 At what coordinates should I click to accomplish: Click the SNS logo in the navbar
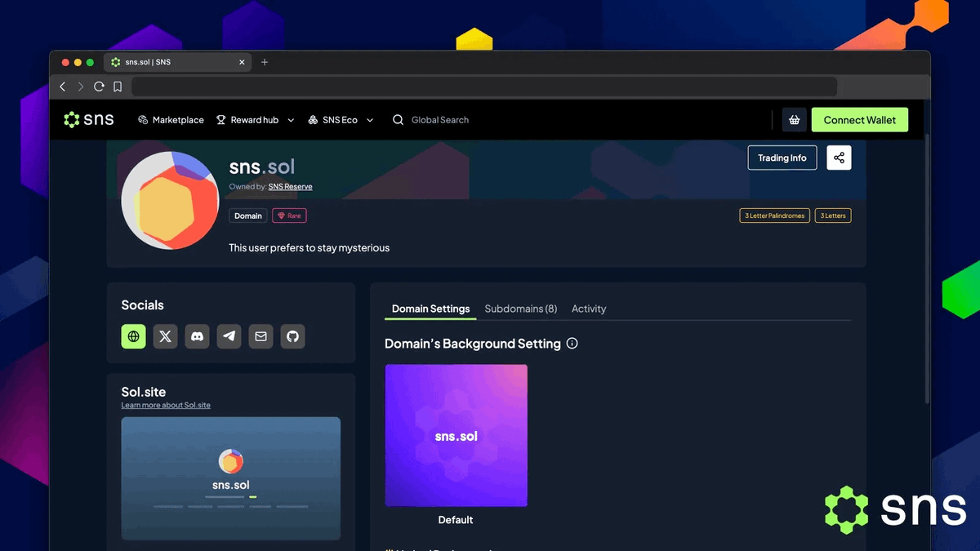[89, 120]
